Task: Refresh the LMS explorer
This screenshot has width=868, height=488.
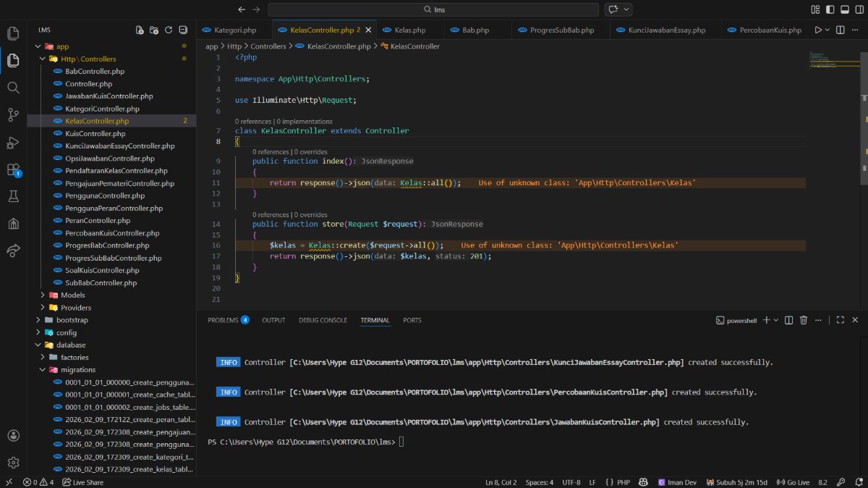Action: pos(169,30)
